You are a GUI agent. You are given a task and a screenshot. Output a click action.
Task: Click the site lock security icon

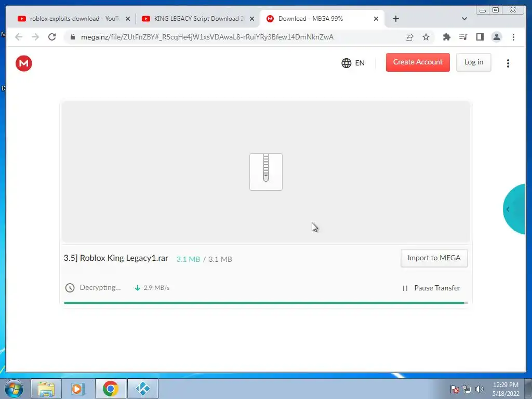pos(72,37)
